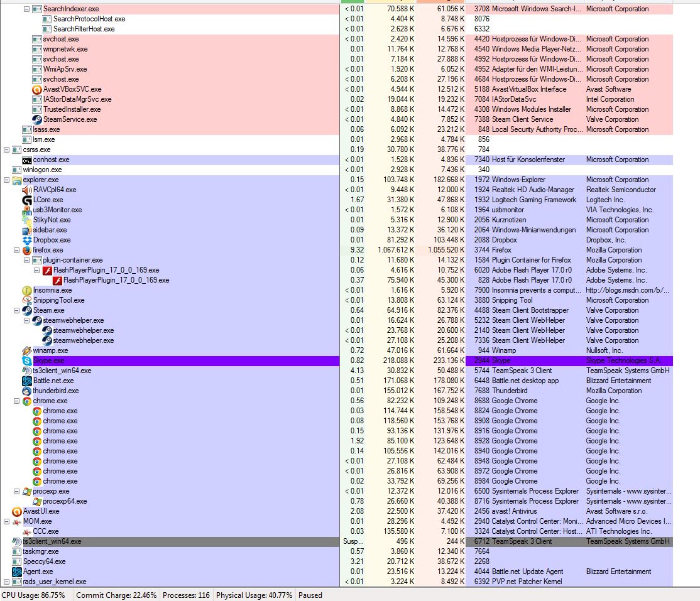This screenshot has height=601, width=700.
Task: Click Chrome icon of process PID 8688
Action: [27, 401]
